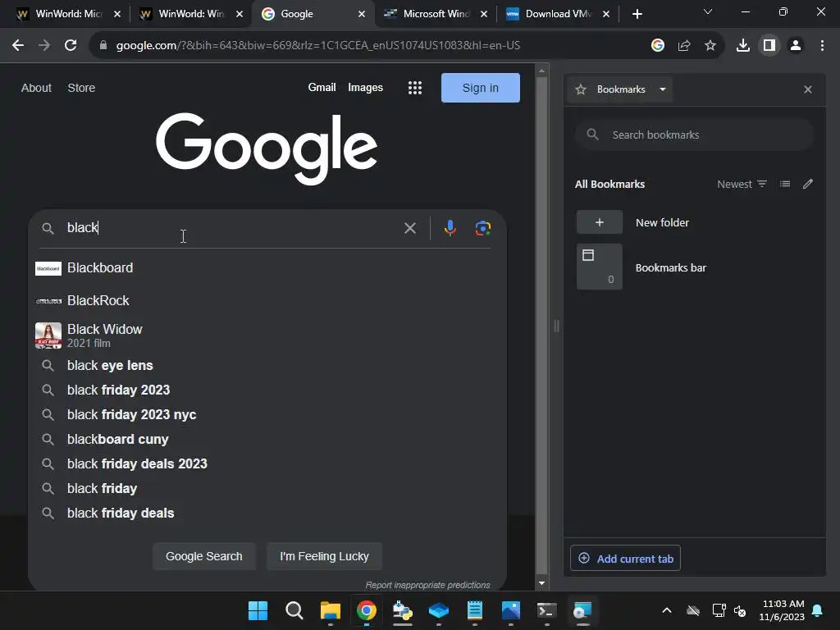Open Notepad from the taskbar
This screenshot has width=840, height=630.
pos(475,610)
